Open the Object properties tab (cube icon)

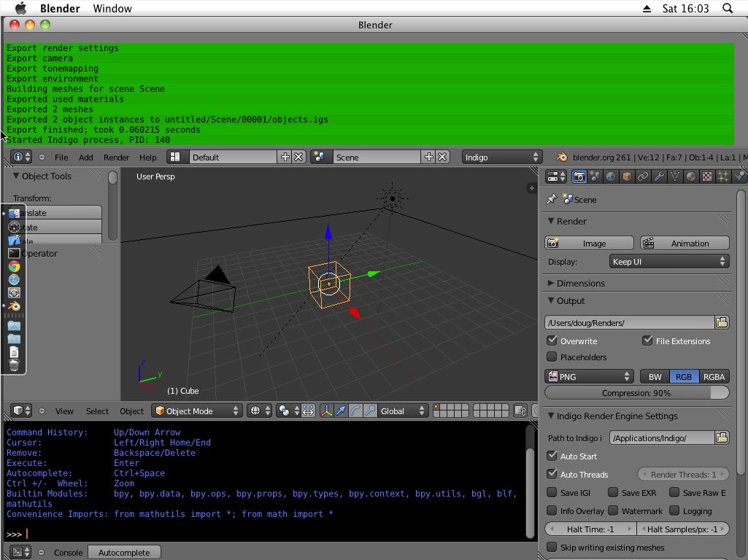[627, 176]
